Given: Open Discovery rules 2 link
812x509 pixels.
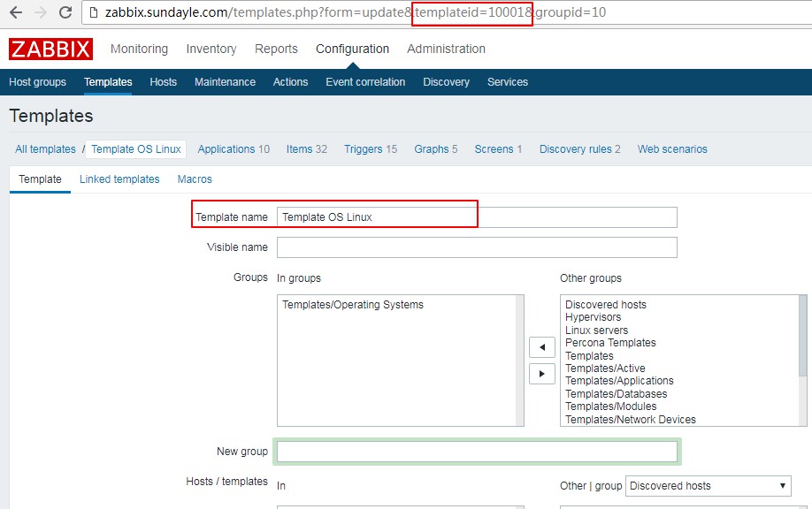Looking at the screenshot, I should (x=579, y=149).
